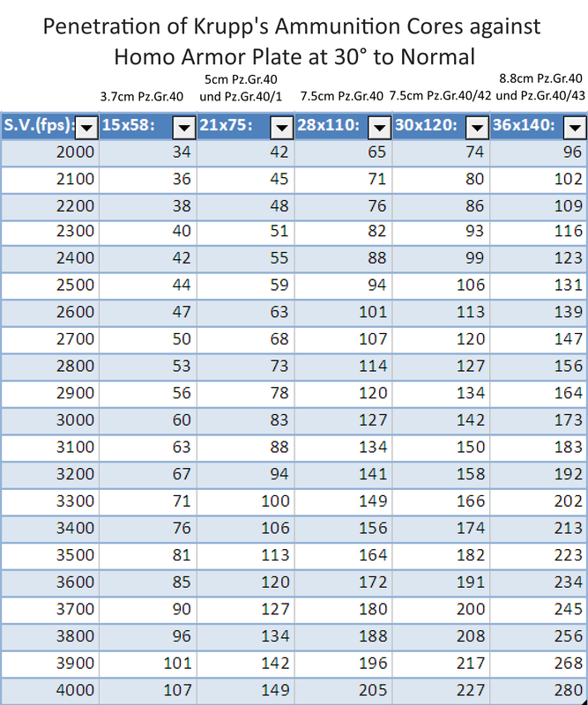Select the 3600 velocity cell

(x=50, y=583)
